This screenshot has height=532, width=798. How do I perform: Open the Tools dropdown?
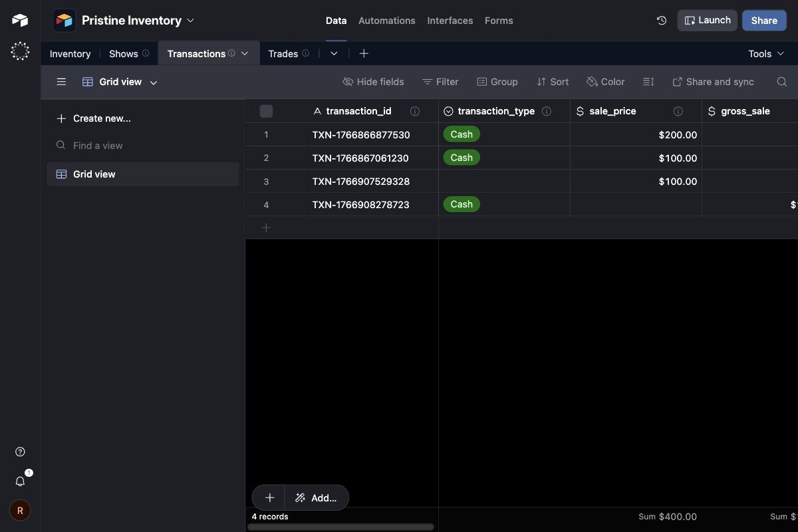point(765,54)
